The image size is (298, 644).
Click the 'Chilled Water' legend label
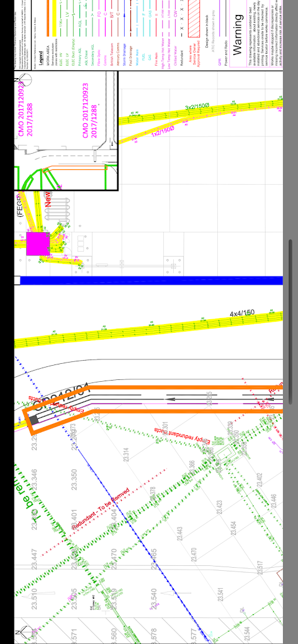pyautogui.click(x=175, y=55)
